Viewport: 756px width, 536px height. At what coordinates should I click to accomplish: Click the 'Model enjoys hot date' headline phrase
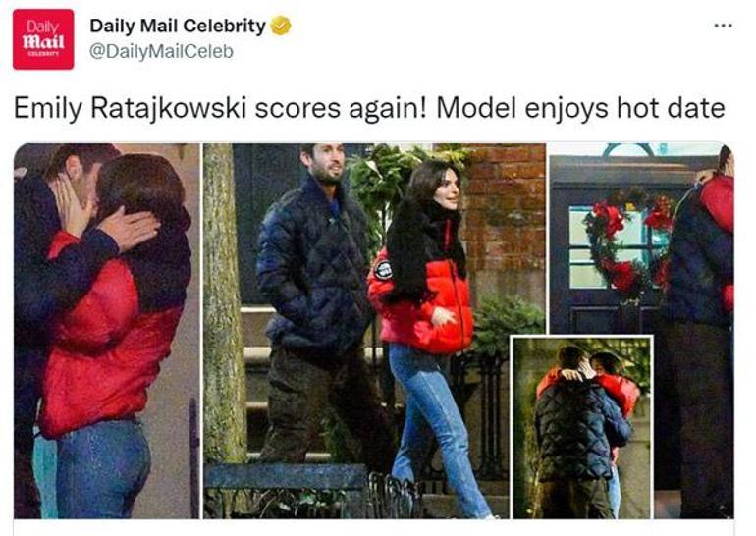tap(580, 108)
